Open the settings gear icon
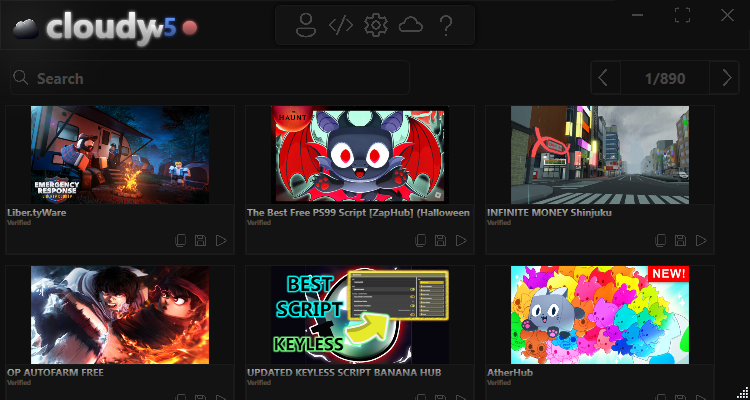Image resolution: width=750 pixels, height=400 pixels. tap(375, 26)
